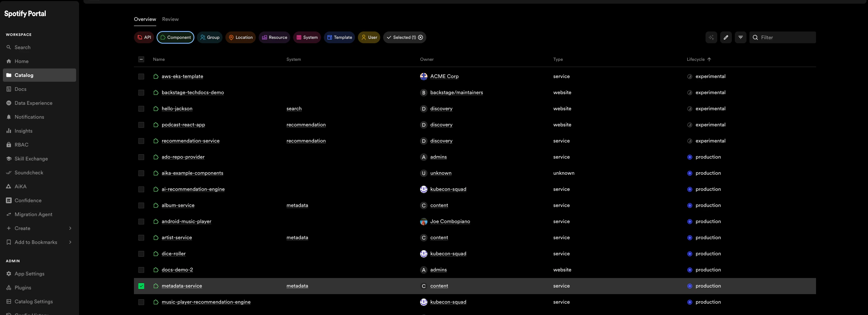This screenshot has height=315, width=868.
Task: Filter by the System kind chip
Action: point(307,37)
